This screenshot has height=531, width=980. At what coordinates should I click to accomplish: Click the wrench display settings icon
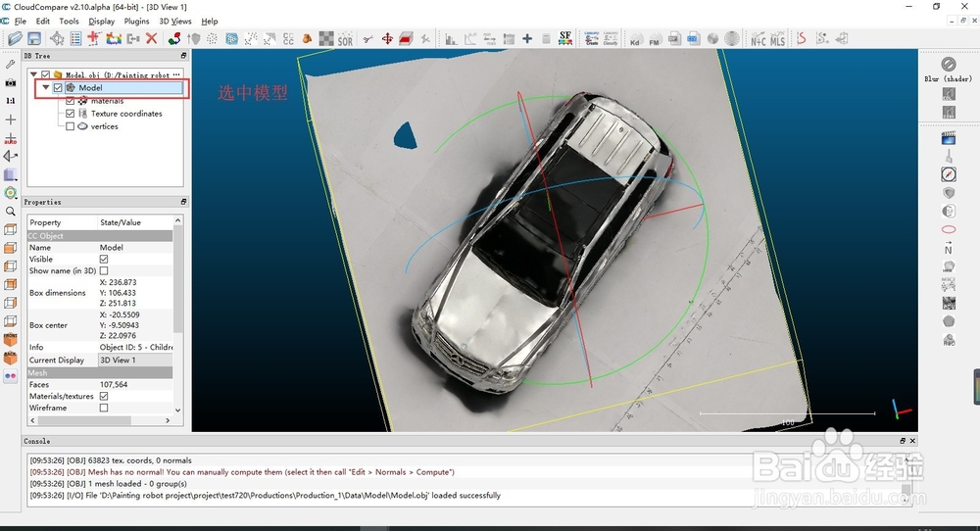[11, 64]
